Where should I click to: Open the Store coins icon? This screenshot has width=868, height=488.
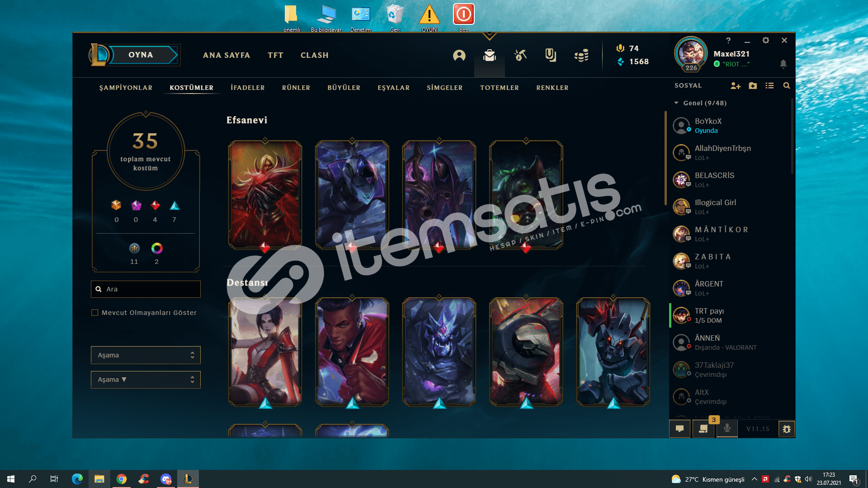tap(581, 56)
